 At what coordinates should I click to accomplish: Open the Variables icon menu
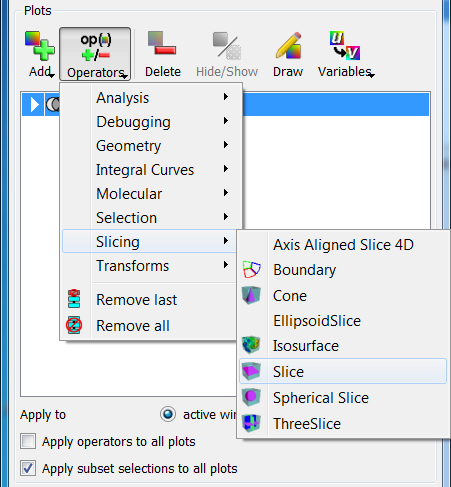[x=345, y=45]
